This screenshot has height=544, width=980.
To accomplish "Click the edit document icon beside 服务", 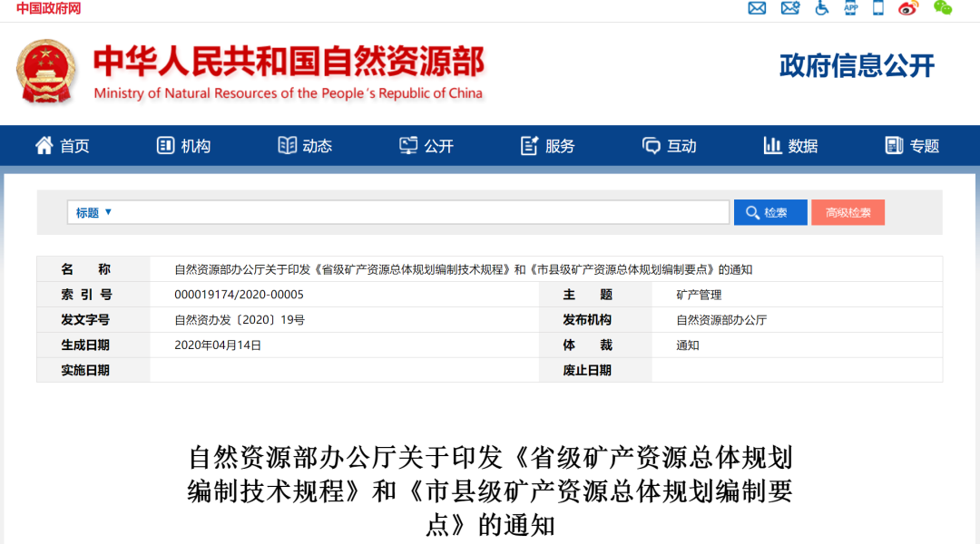I will (x=529, y=145).
